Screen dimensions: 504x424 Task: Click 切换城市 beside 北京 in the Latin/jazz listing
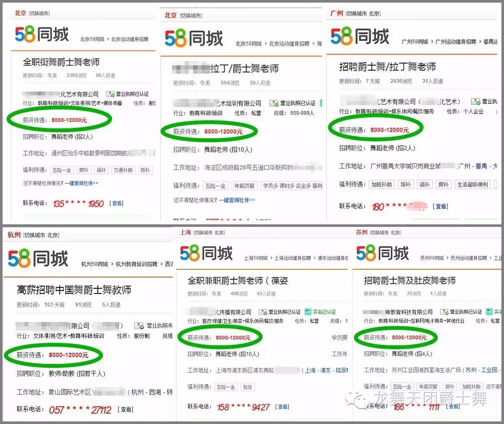(x=191, y=16)
